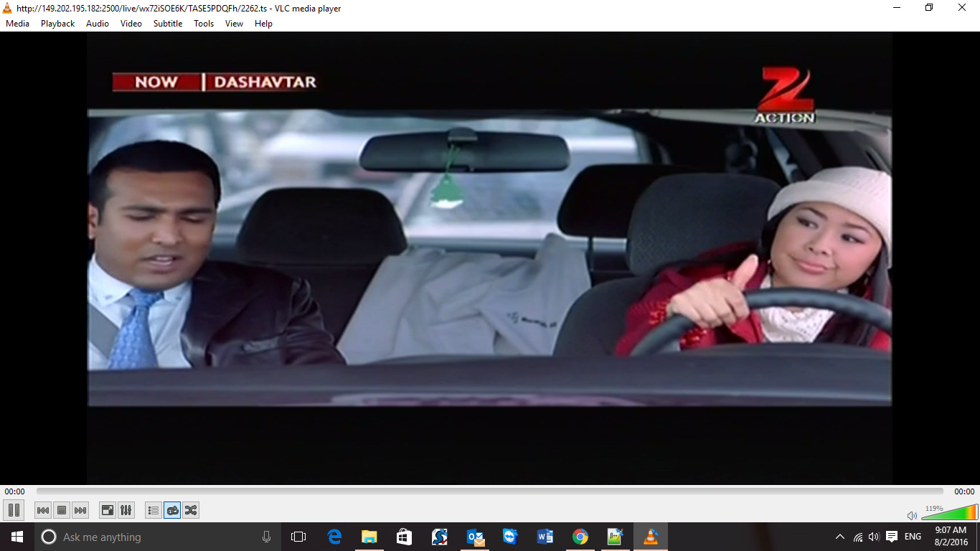The height and width of the screenshot is (551, 980).
Task: Click the elapsed time label at left
Action: [14, 491]
